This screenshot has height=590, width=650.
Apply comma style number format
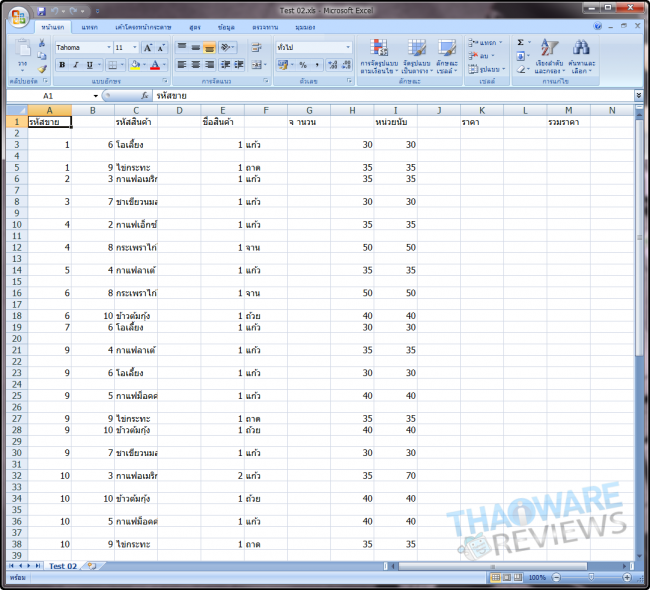coord(317,65)
